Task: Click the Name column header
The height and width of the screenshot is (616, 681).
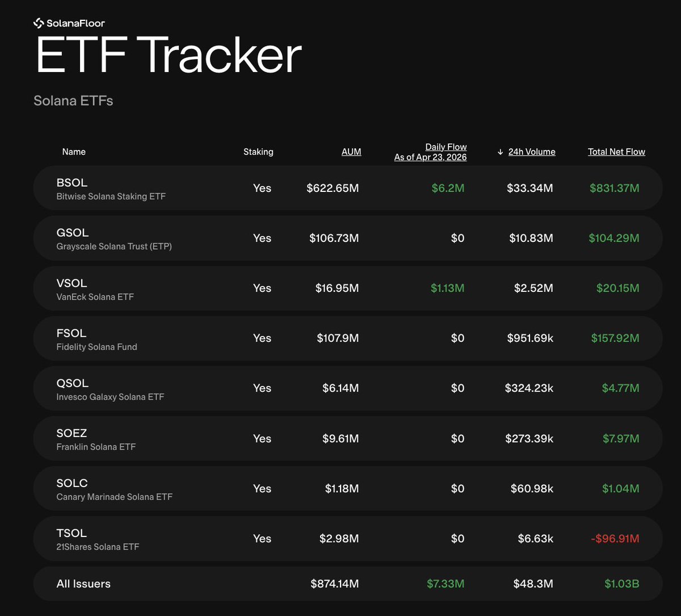Action: (x=74, y=152)
